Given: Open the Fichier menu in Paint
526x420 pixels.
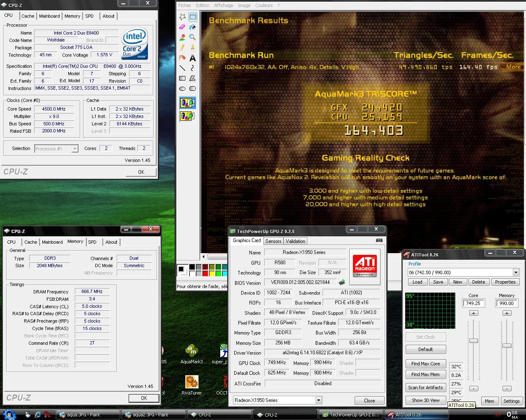Looking at the screenshot, I should 185,5.
